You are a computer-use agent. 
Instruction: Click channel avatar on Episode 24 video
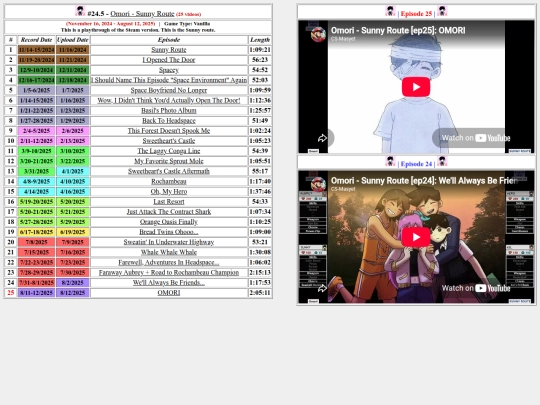(x=318, y=184)
